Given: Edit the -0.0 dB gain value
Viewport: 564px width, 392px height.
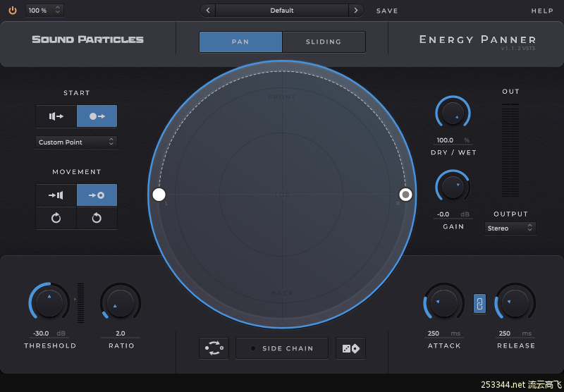Looking at the screenshot, I should tap(453, 214).
